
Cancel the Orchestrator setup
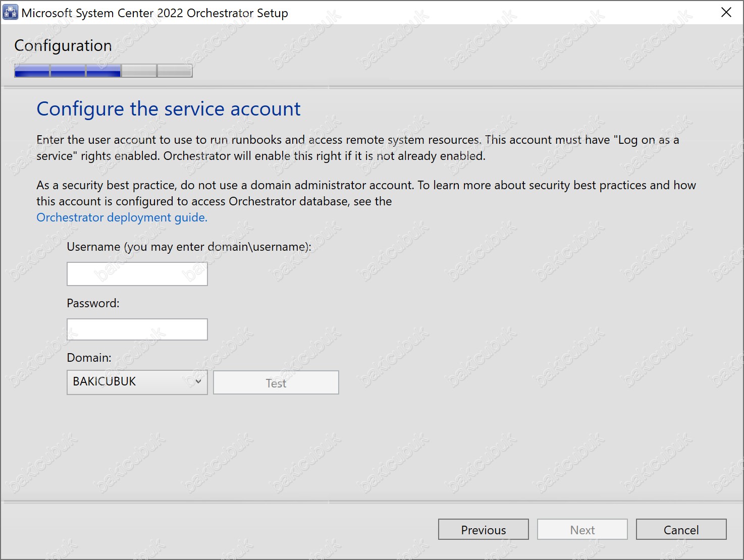click(681, 529)
